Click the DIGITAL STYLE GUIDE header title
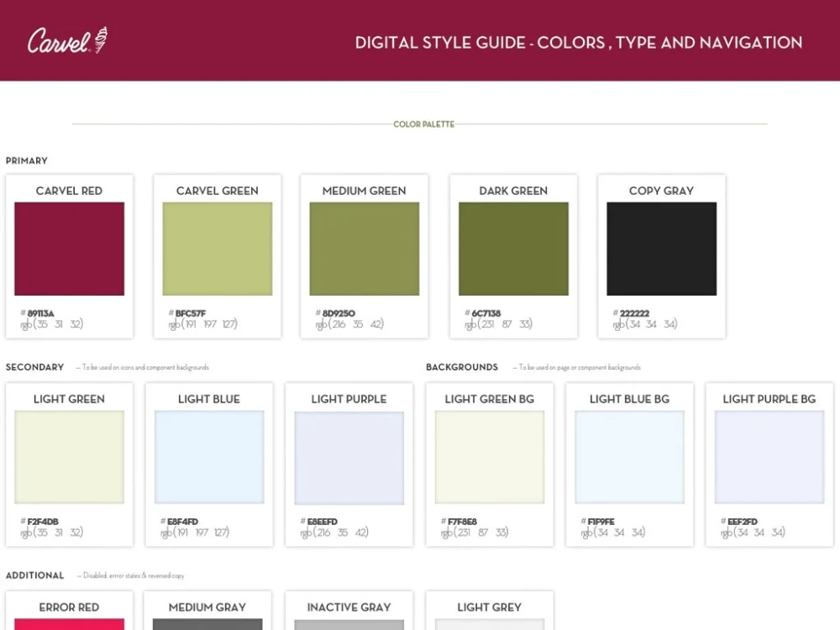The height and width of the screenshot is (630, 840). pos(578,42)
